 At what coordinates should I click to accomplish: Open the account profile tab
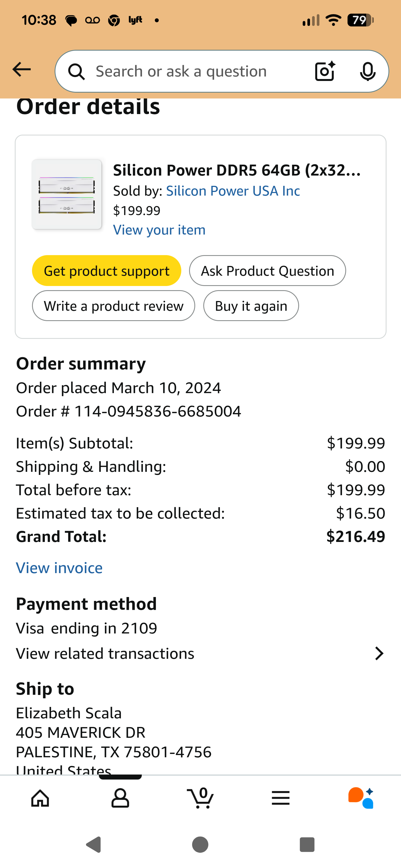click(x=120, y=798)
